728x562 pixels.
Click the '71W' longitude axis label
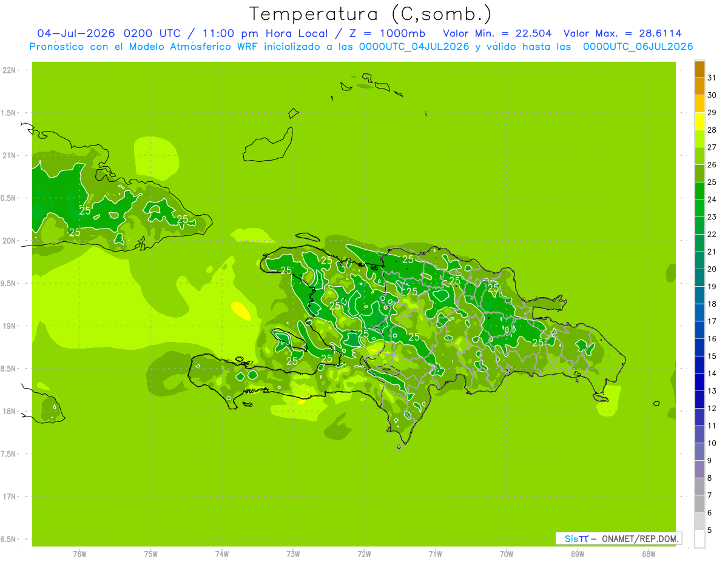click(435, 554)
